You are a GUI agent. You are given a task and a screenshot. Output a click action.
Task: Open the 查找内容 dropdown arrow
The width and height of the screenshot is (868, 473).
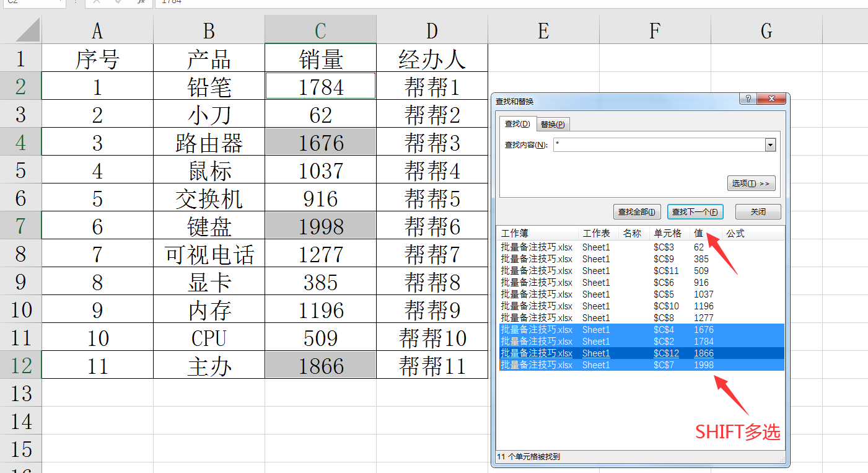tap(771, 145)
